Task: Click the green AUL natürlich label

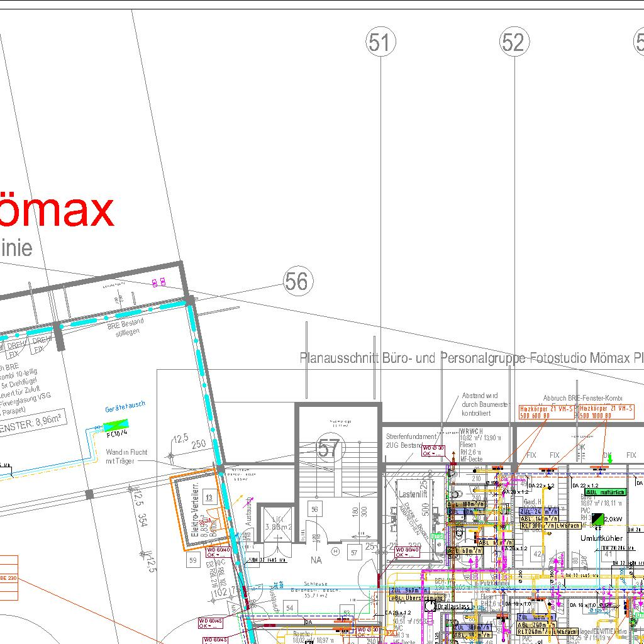Action: (x=605, y=492)
